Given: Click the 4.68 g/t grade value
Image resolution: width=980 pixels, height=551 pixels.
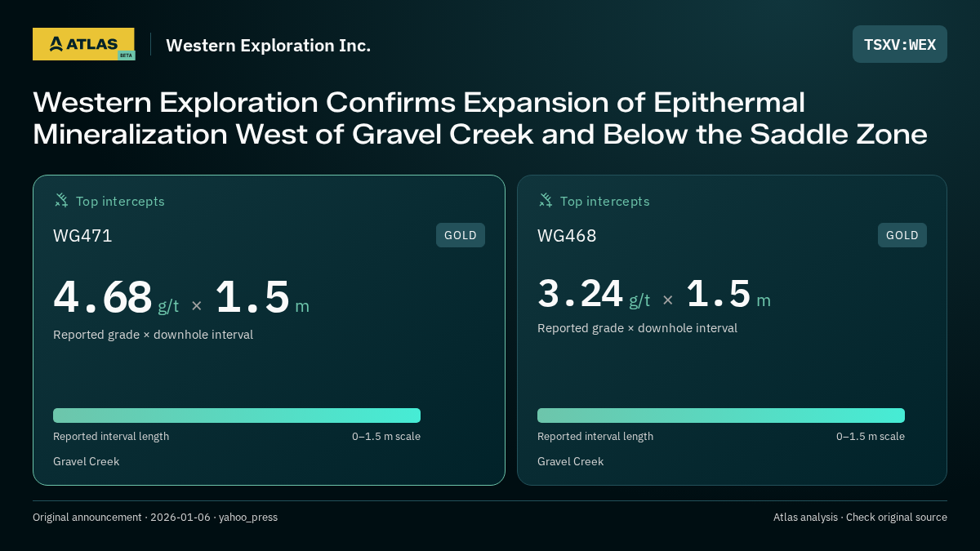Looking at the screenshot, I should click(116, 297).
